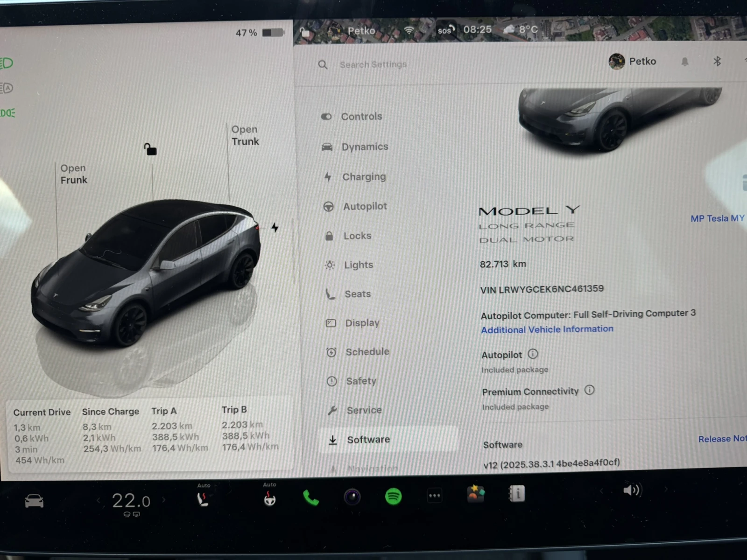This screenshot has height=560, width=747.
Task: Show Autopilot package info
Action: point(533,354)
